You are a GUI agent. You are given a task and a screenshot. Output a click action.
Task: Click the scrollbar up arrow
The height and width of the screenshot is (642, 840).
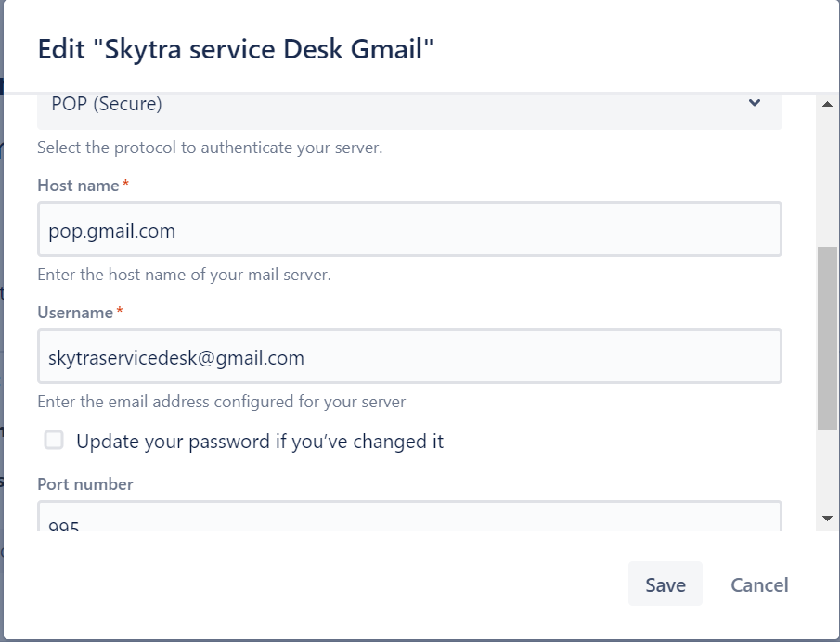pyautogui.click(x=827, y=104)
